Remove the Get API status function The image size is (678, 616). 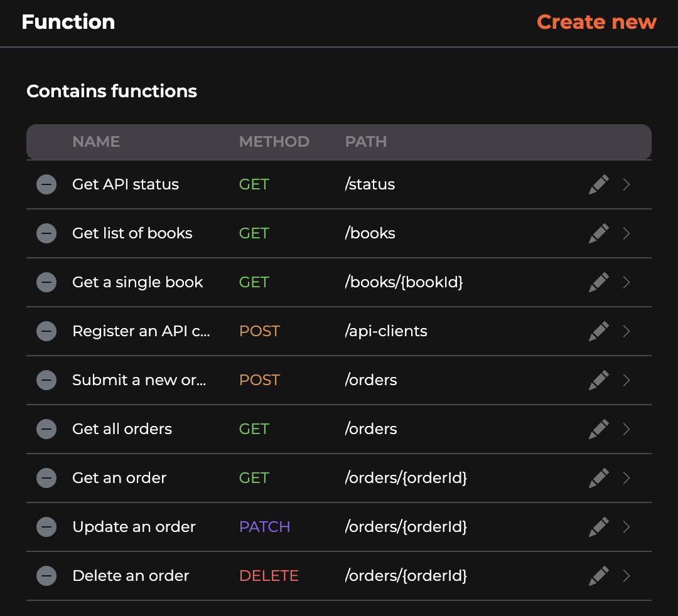tap(46, 184)
